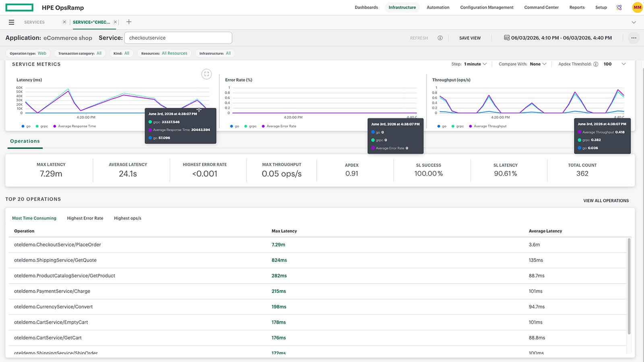This screenshot has width=644, height=362.
Task: Toggle Average Response Time legend series
Action: 74,126
